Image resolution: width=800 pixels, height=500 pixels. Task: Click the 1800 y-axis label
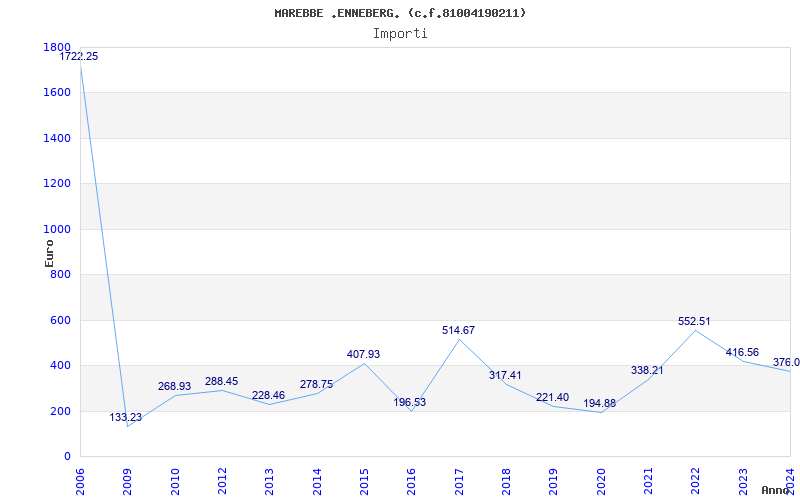click(57, 47)
